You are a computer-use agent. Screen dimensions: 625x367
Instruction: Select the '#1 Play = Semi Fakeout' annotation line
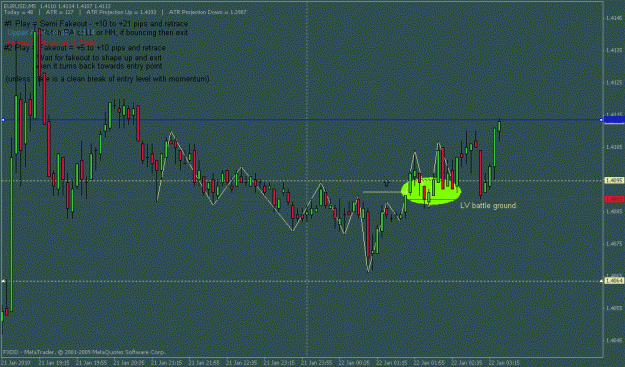tap(96, 24)
